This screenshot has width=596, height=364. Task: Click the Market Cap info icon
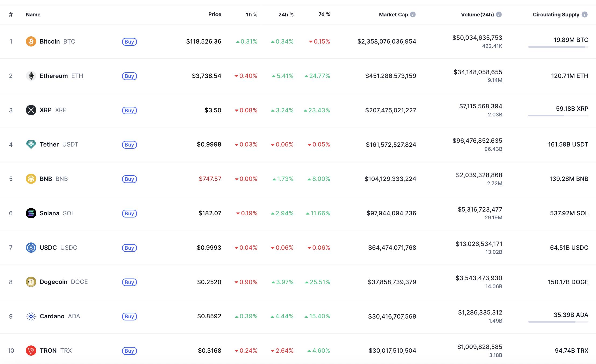point(413,15)
